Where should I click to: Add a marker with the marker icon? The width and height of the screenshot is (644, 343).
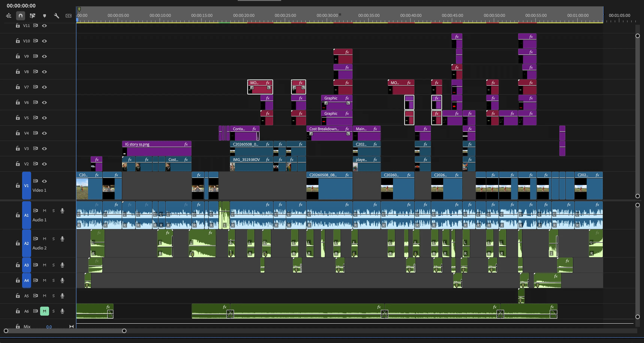click(45, 16)
